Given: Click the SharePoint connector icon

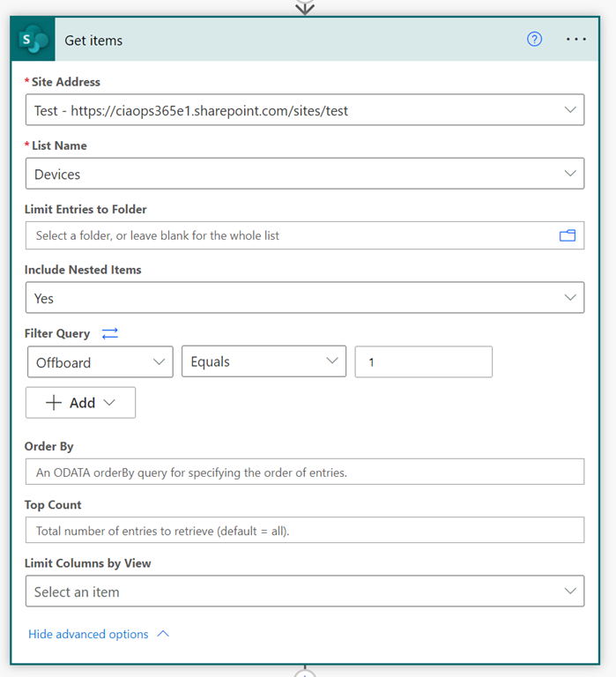Looking at the screenshot, I should [35, 41].
